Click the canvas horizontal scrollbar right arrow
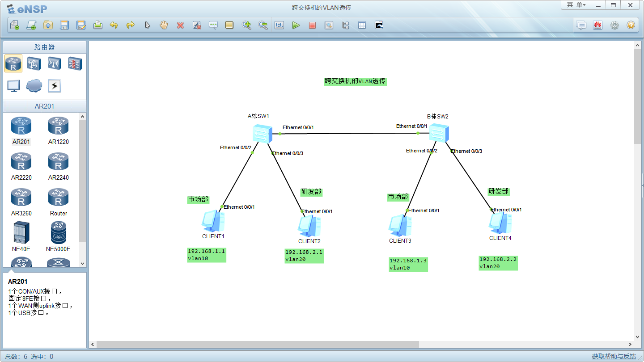 [631, 345]
